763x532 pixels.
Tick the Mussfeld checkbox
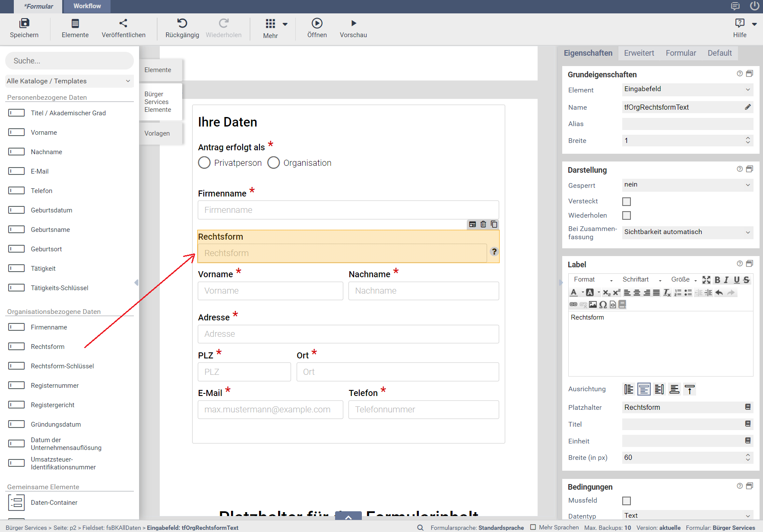[x=626, y=501]
